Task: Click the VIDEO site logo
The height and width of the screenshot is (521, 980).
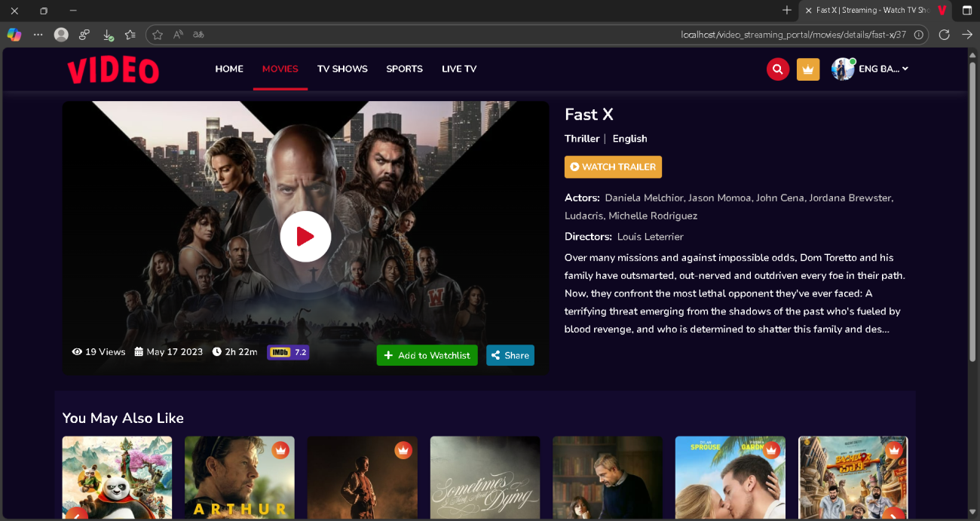Action: (x=113, y=70)
